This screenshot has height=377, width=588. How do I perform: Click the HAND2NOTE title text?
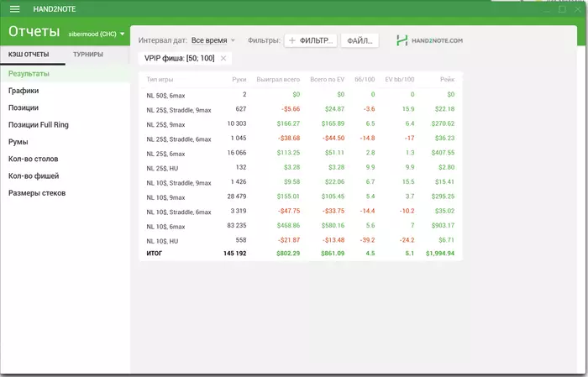pyautogui.click(x=55, y=9)
